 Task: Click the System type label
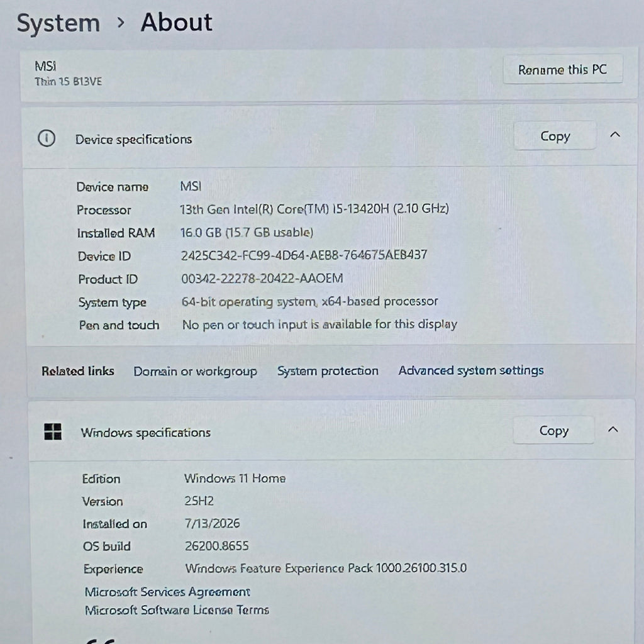click(x=113, y=303)
